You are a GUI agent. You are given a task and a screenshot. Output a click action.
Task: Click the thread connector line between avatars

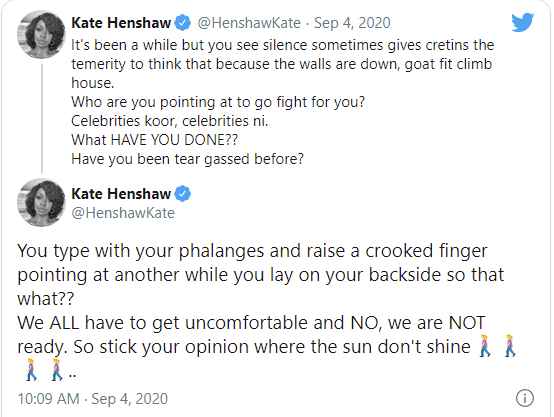tap(42, 119)
